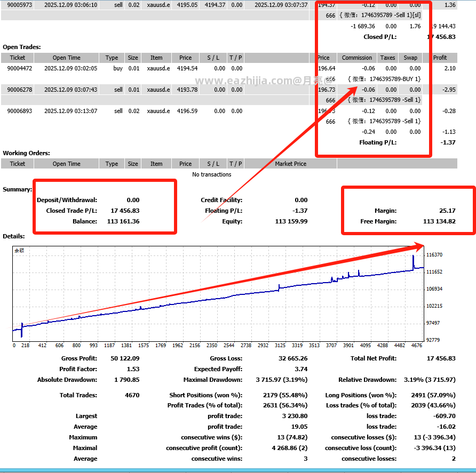Click the 'Details:' section heading

pyautogui.click(x=14, y=236)
